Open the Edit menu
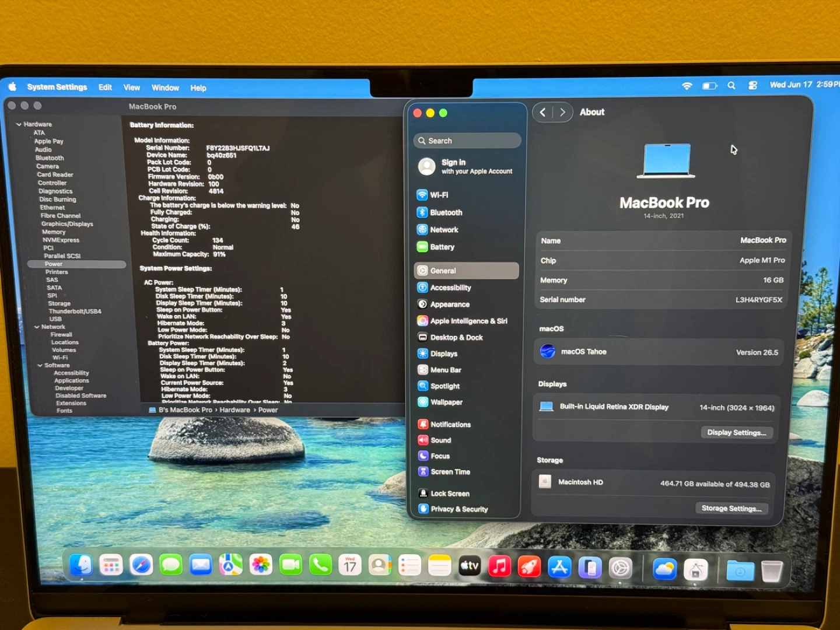This screenshot has height=630, width=840. pyautogui.click(x=105, y=87)
